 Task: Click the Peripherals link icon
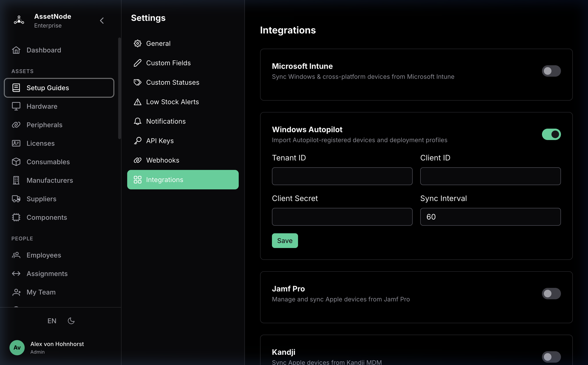tap(16, 125)
